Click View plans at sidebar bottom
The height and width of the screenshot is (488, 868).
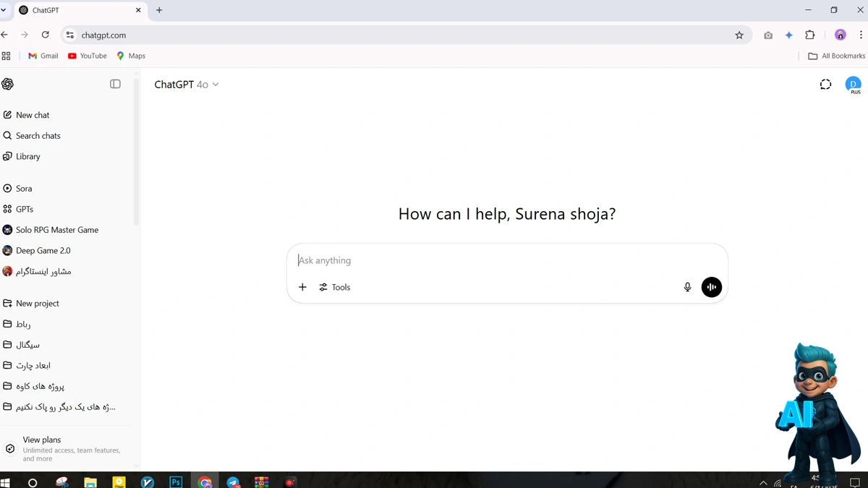click(x=67, y=448)
